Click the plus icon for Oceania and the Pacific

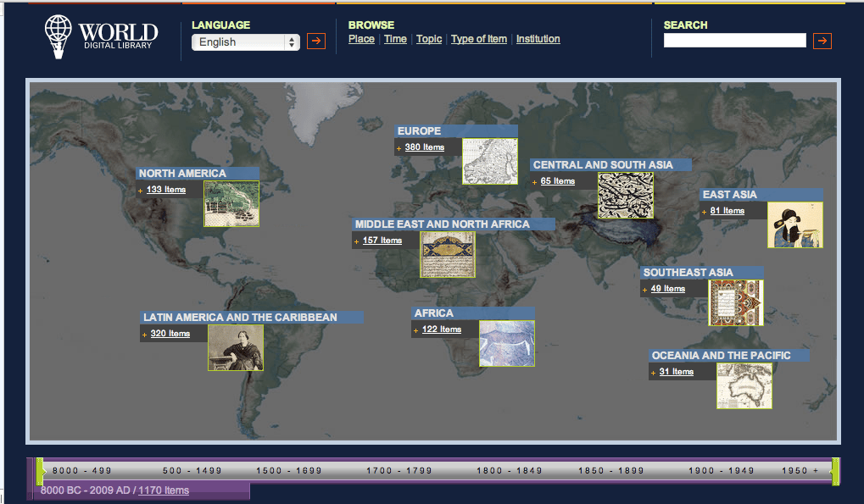click(x=653, y=371)
